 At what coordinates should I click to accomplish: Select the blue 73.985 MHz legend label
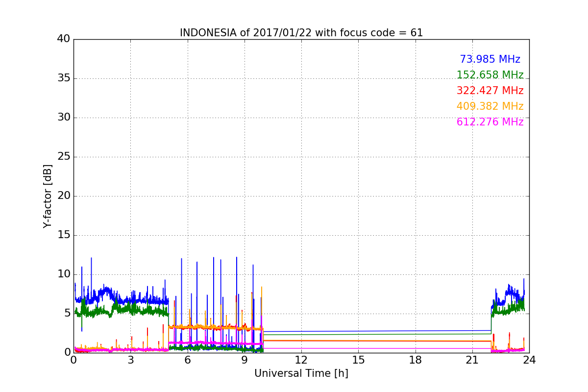click(490, 59)
